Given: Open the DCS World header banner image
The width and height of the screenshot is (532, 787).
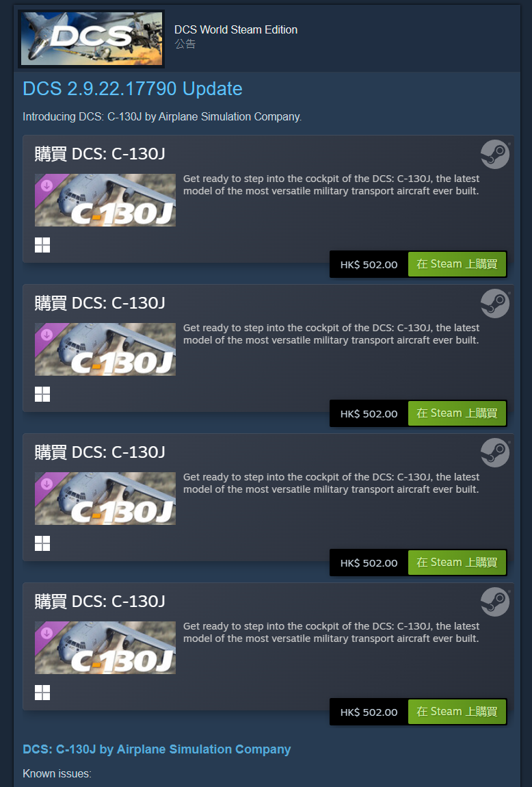Looking at the screenshot, I should click(x=91, y=38).
